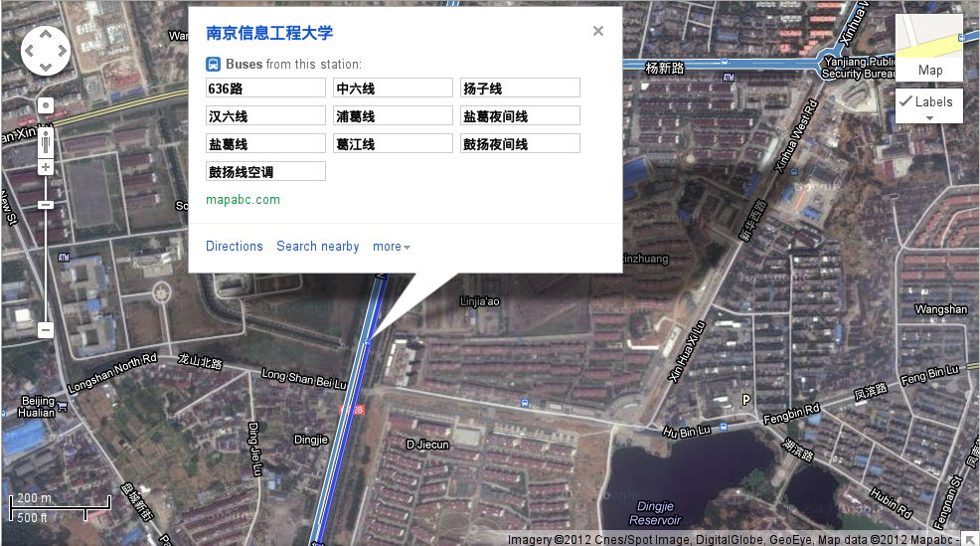
Task: Click the Long Shan Bei Lu label
Action: (304, 378)
